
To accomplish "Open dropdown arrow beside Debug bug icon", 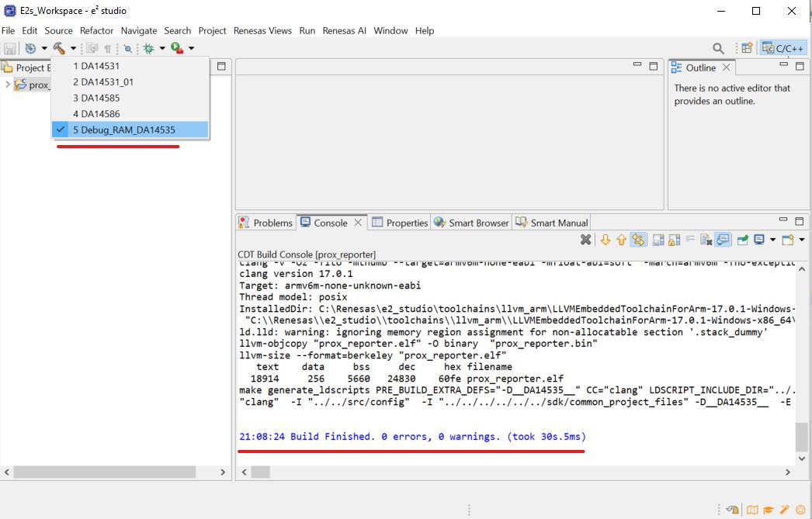I will coord(162,49).
